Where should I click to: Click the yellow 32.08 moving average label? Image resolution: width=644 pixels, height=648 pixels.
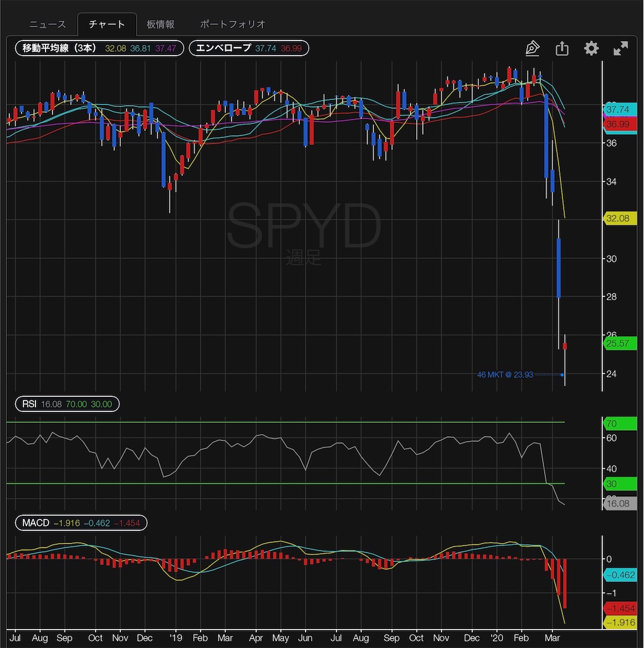620,218
